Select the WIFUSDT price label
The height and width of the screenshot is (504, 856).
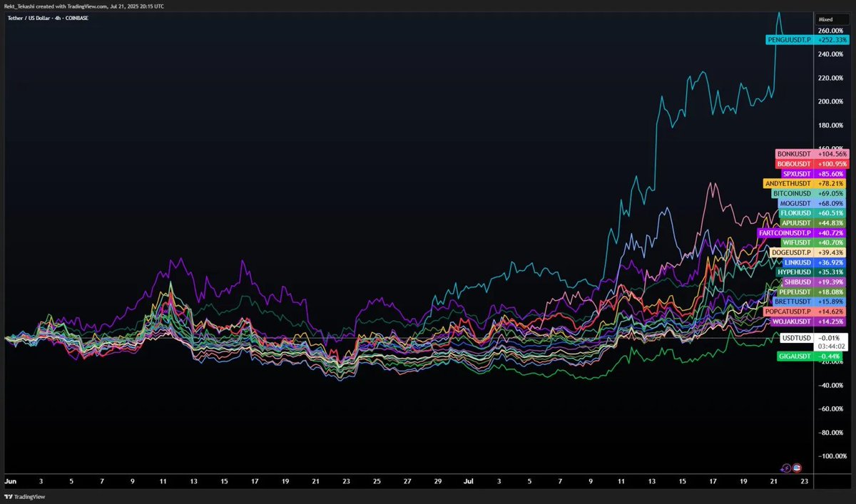point(798,243)
